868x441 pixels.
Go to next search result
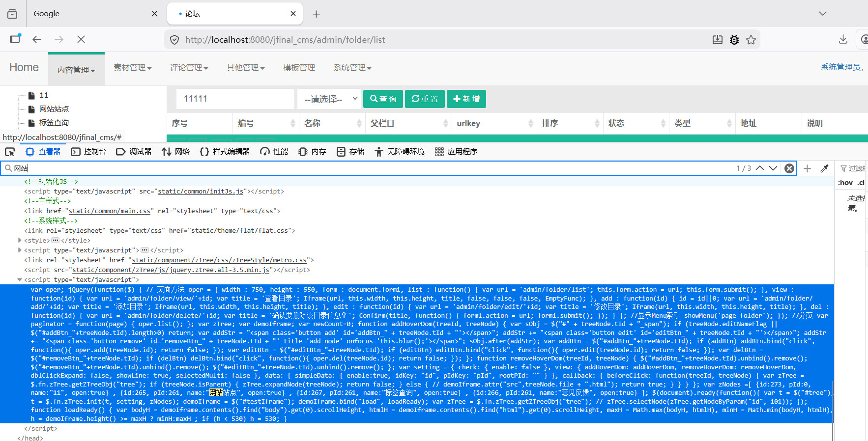pyautogui.click(x=773, y=168)
